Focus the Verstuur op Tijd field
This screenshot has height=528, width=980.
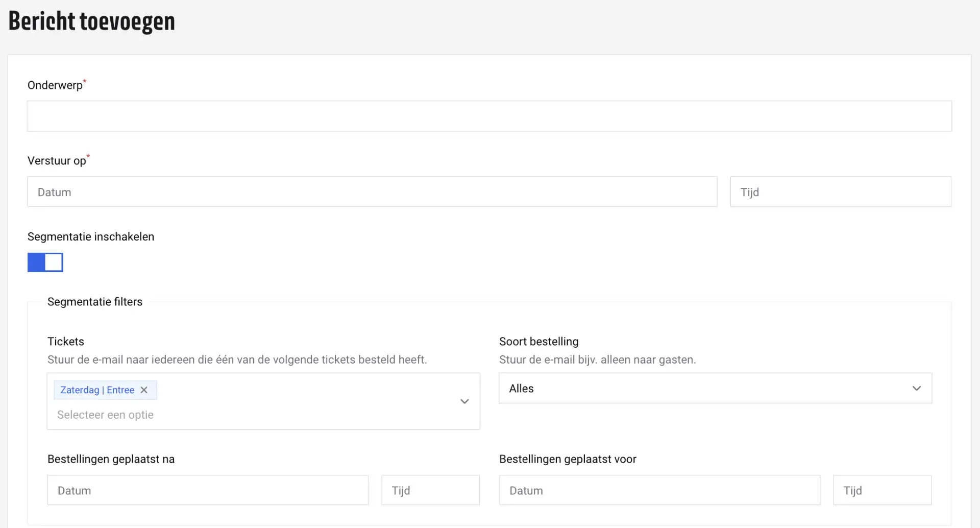pos(840,192)
